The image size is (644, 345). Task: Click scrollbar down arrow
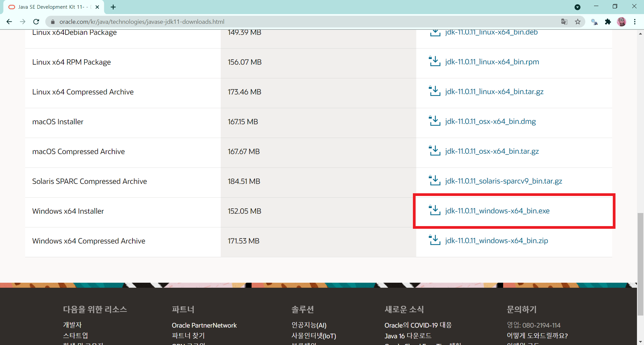(640, 342)
